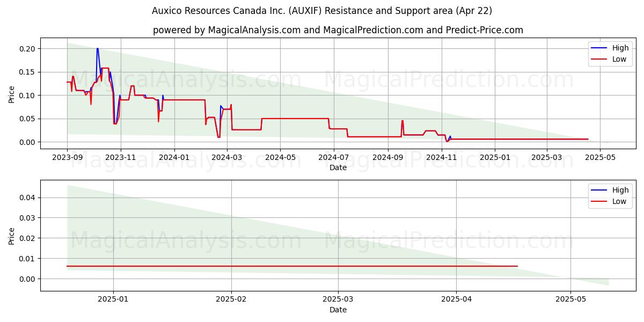Click the 0.20 price spike peak in top chart
The image size is (644, 322).
(97, 49)
